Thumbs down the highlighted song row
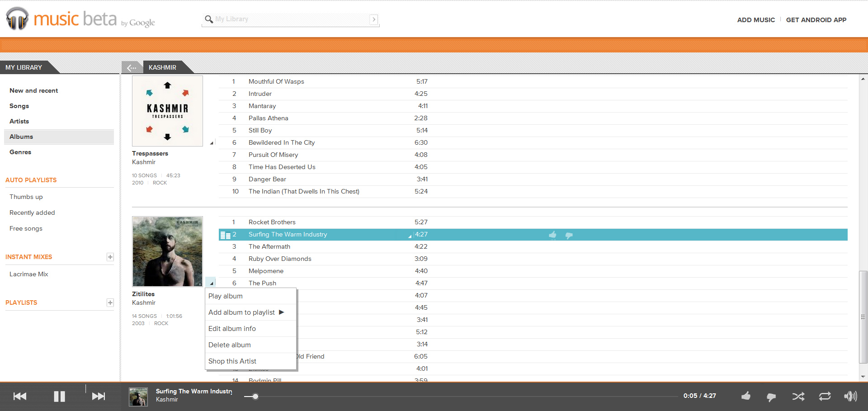Viewport: 868px width, 411px height. [569, 235]
